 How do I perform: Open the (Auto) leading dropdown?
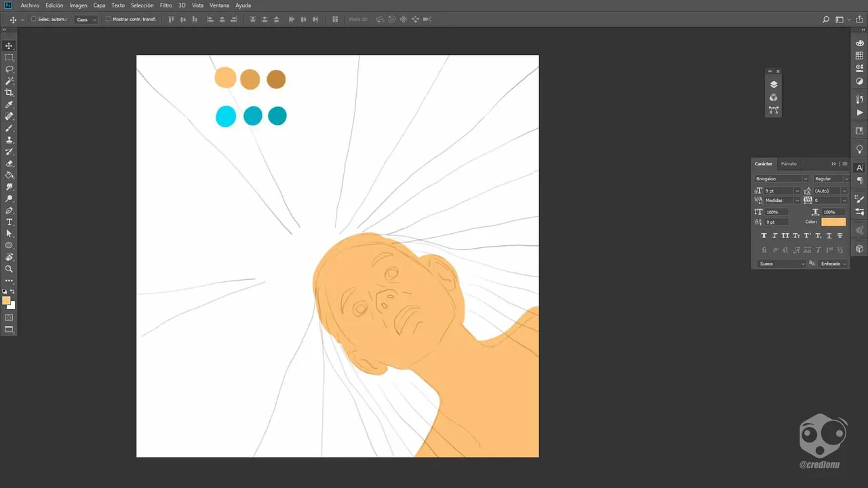pos(830,191)
